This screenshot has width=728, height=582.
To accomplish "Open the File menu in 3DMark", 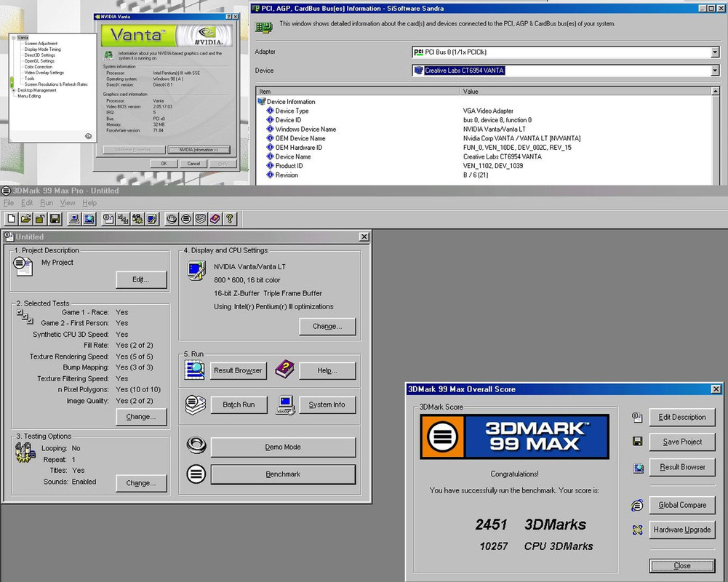I will 8,203.
